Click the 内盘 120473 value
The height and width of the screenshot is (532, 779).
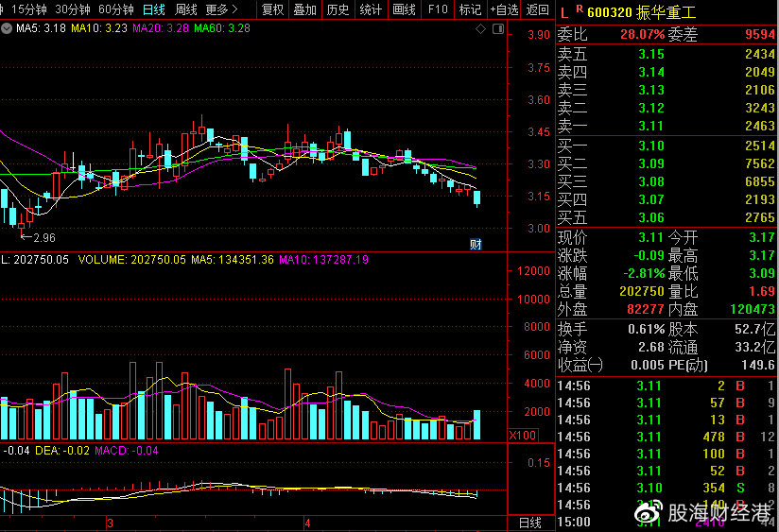pyautogui.click(x=753, y=309)
